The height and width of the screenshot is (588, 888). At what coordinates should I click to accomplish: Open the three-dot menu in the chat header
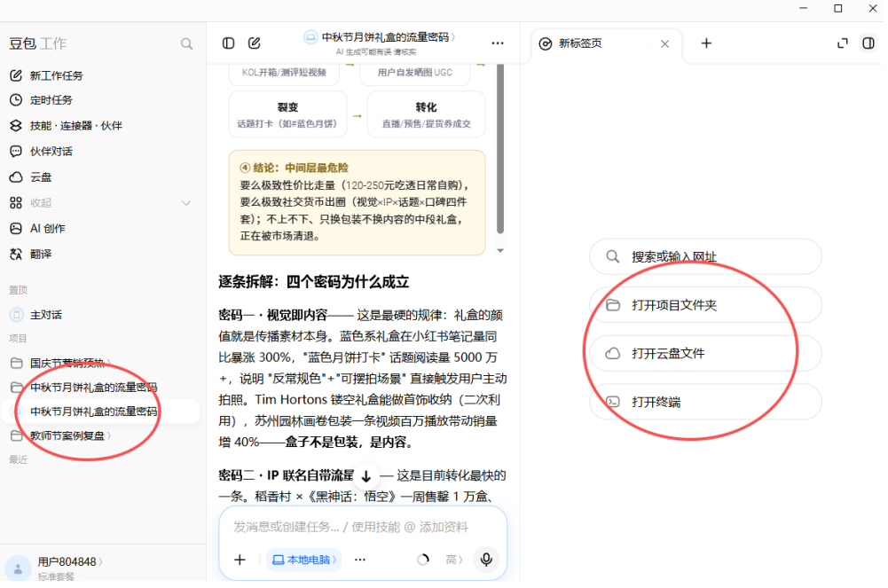pyautogui.click(x=498, y=43)
